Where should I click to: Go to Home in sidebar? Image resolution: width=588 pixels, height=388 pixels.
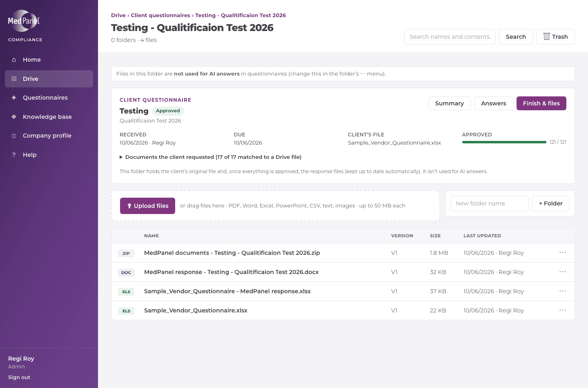pyautogui.click(x=49, y=60)
